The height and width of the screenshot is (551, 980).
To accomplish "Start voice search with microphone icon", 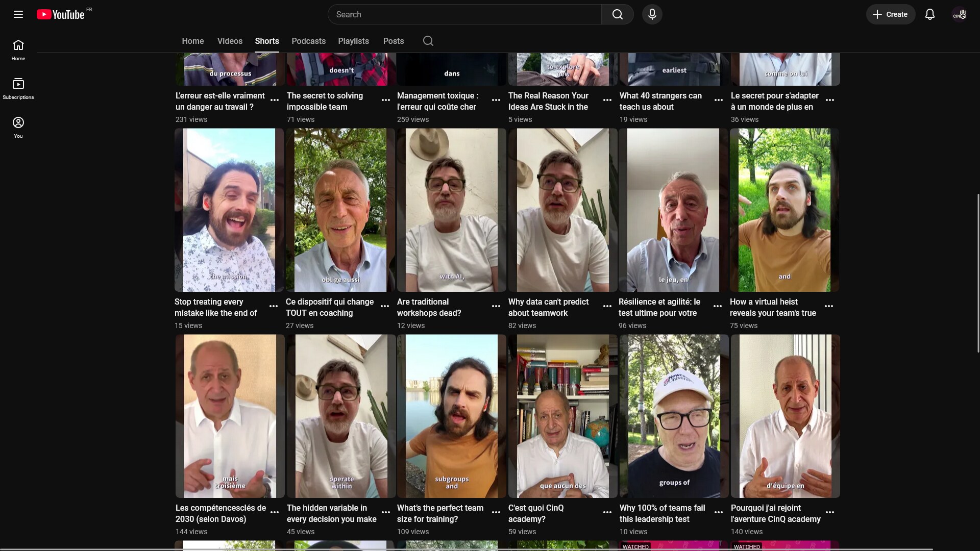I will click(652, 14).
